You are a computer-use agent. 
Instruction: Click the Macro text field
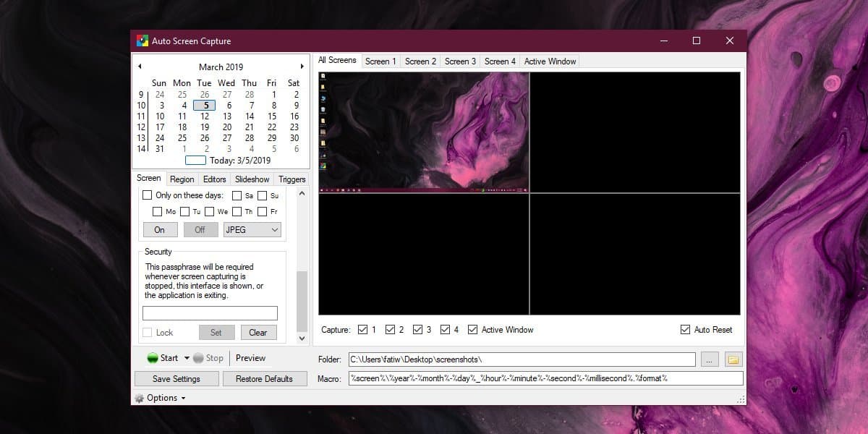[545, 378]
